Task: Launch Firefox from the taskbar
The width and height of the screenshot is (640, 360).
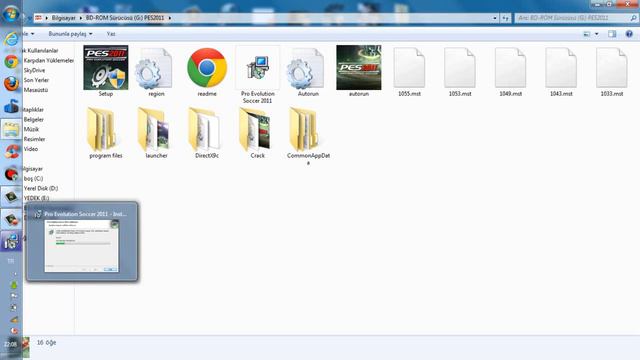Action: [11, 84]
